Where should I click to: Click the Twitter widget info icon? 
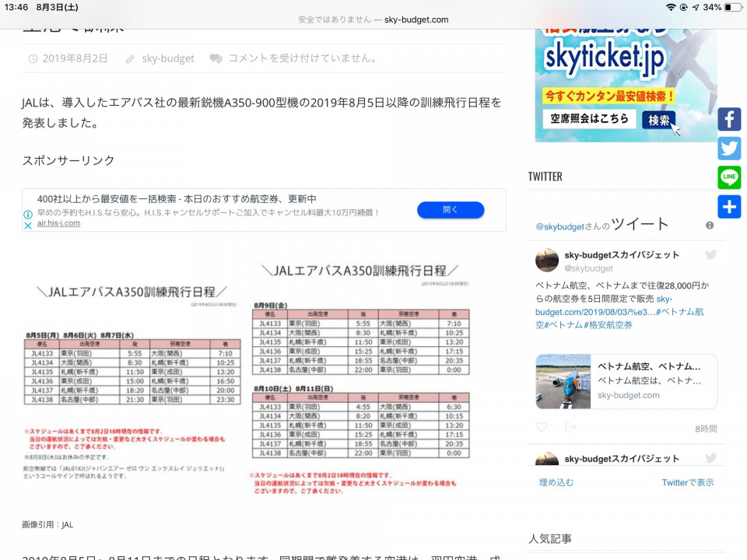(710, 226)
